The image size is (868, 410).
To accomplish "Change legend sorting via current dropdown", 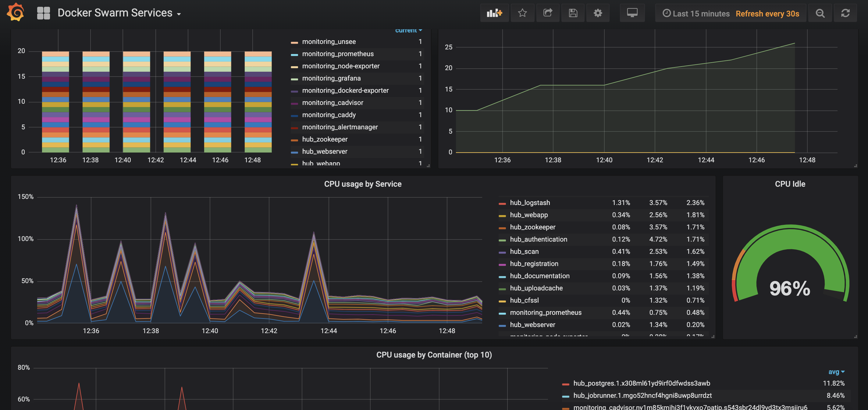I will point(408,30).
